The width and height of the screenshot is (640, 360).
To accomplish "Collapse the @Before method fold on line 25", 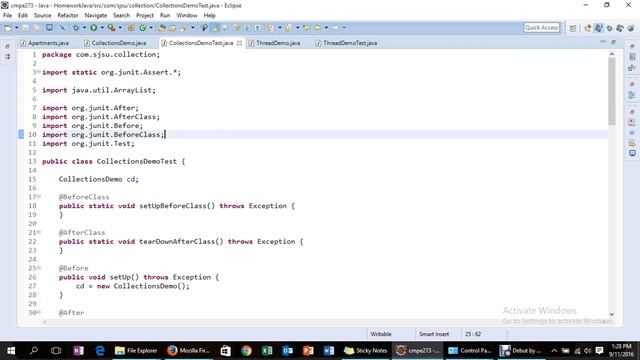I will [39, 267].
